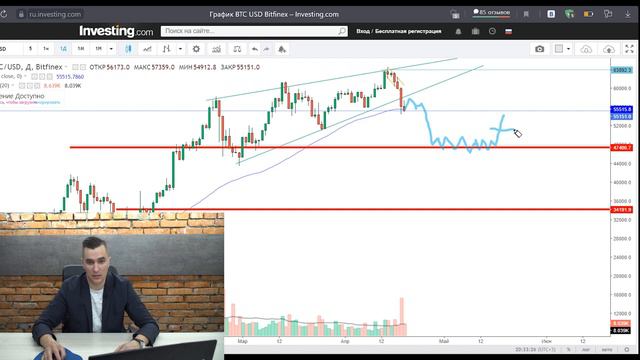Select the 1М monthly timeframe
The width and height of the screenshot is (640, 360).
pyautogui.click(x=98, y=49)
